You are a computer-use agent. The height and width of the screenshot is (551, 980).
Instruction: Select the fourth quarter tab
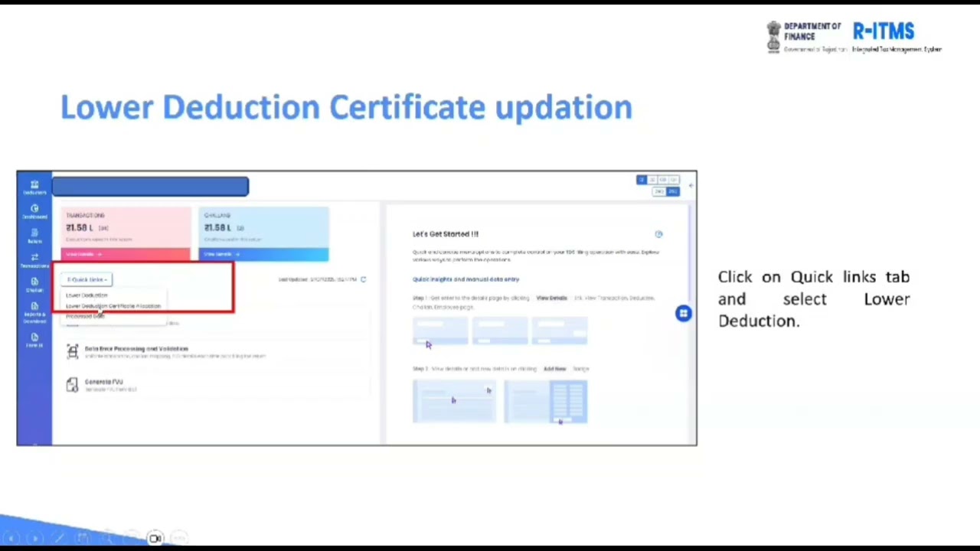tap(674, 180)
